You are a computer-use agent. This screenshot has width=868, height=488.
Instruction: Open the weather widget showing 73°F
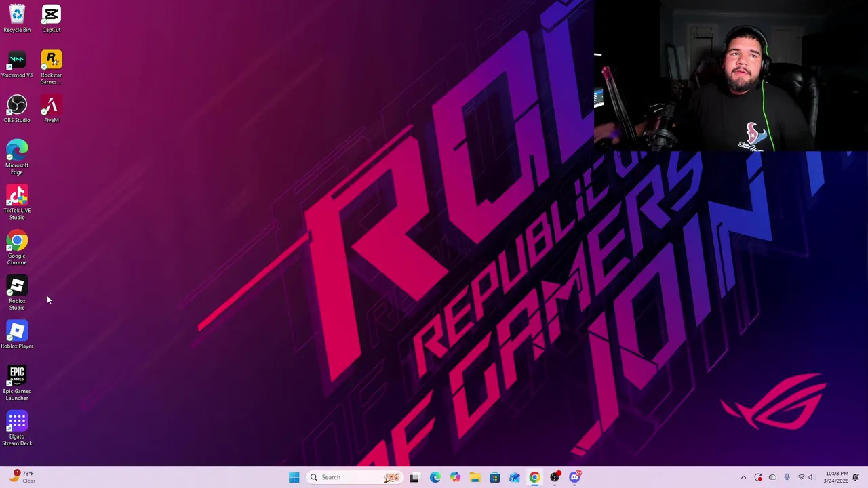pos(22,477)
